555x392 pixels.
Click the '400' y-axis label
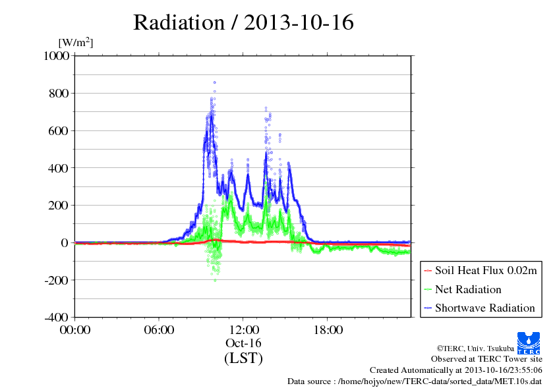point(59,168)
